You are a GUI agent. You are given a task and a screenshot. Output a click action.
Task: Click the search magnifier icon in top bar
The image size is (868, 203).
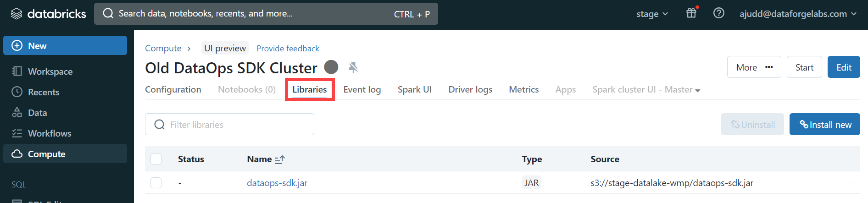108,14
